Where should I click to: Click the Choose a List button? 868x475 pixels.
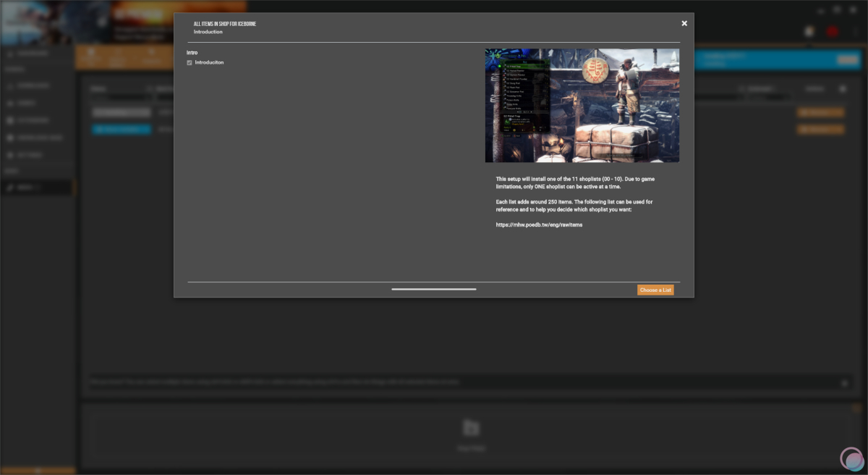pos(655,290)
